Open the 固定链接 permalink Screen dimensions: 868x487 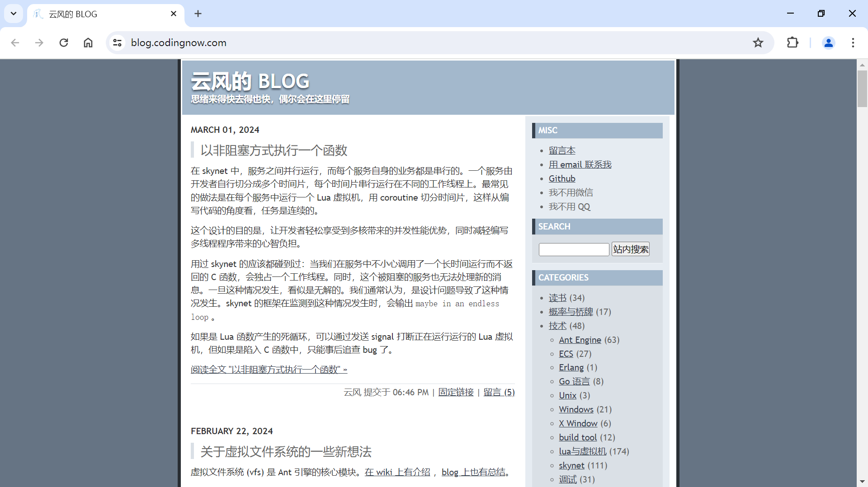click(x=456, y=392)
